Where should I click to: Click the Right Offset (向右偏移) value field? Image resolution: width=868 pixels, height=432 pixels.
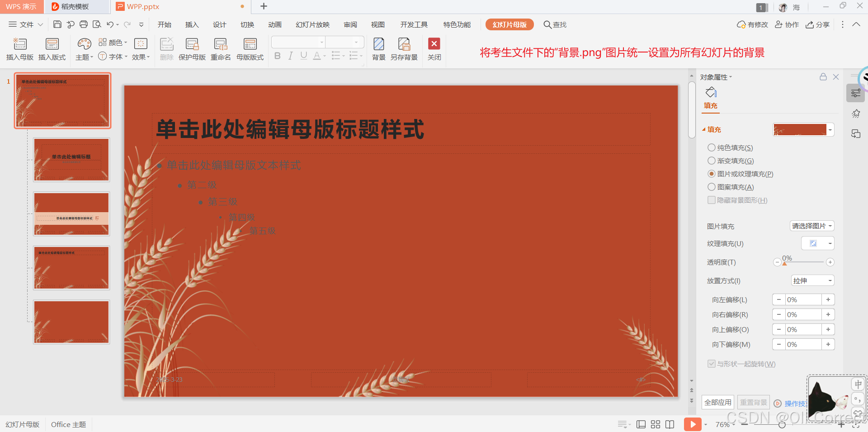[803, 314]
